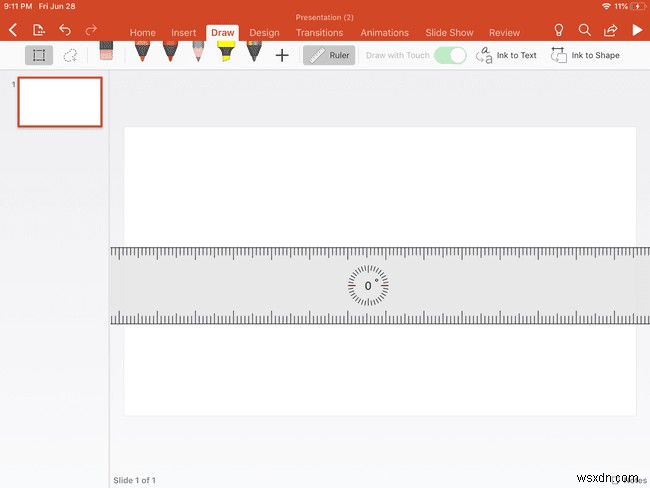Viewport: 650px width, 488px height.
Task: Tap the battery indicator in status bar
Action: click(637, 6)
